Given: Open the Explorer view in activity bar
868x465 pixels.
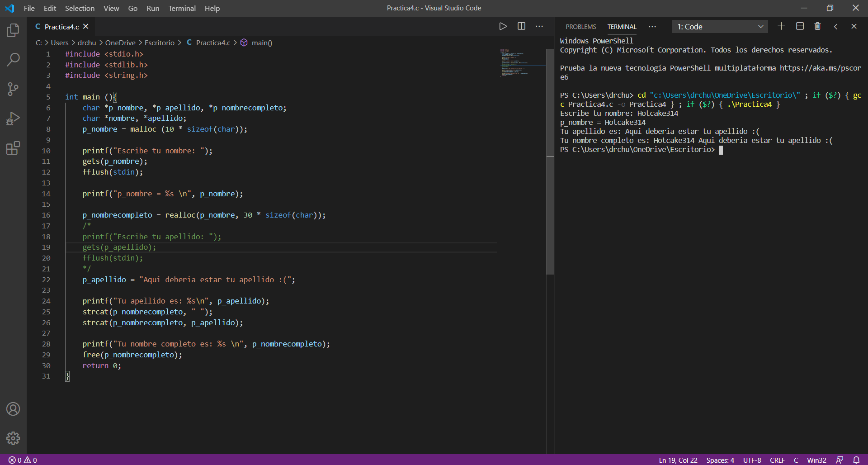Looking at the screenshot, I should pyautogui.click(x=13, y=30).
